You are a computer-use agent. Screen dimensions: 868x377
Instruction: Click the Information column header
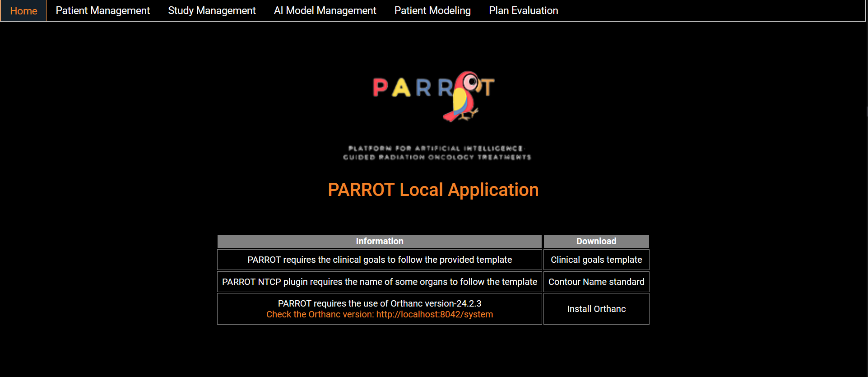click(x=379, y=241)
